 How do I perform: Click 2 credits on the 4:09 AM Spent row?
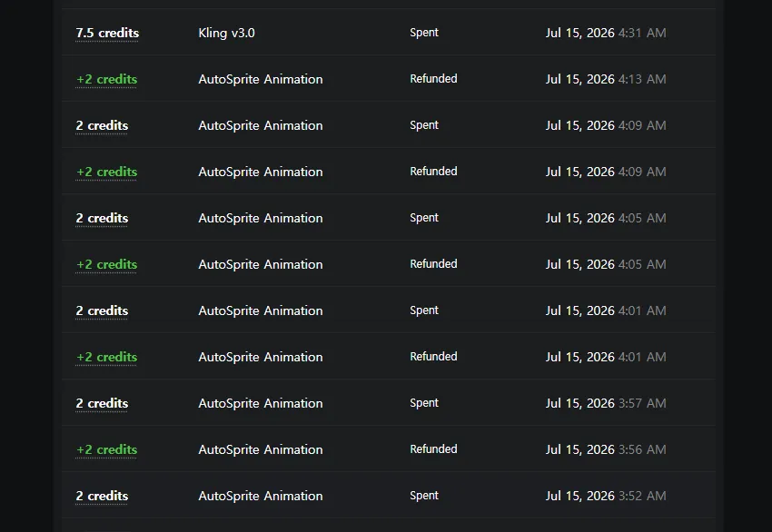(x=102, y=125)
